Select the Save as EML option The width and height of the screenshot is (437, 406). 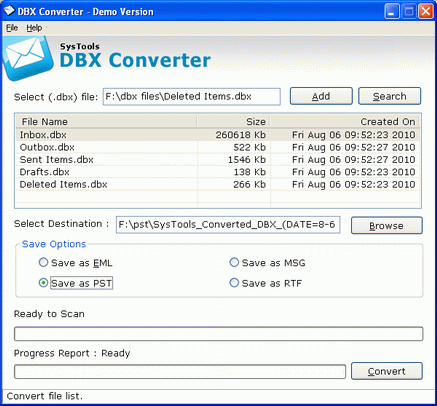coord(43,263)
